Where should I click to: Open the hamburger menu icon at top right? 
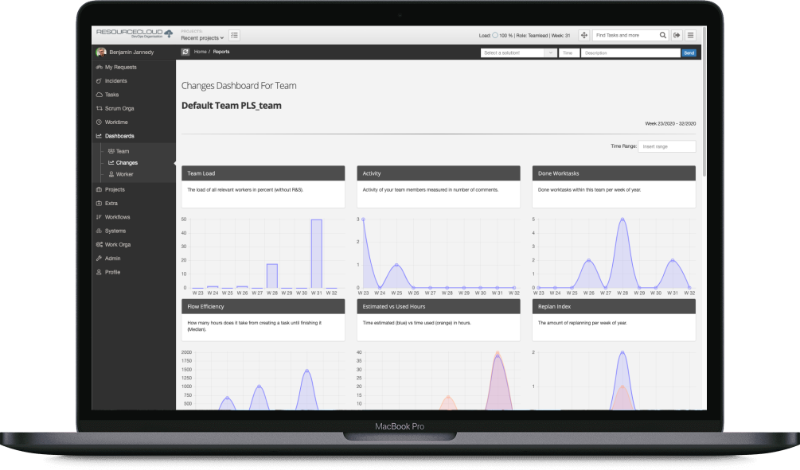click(690, 35)
